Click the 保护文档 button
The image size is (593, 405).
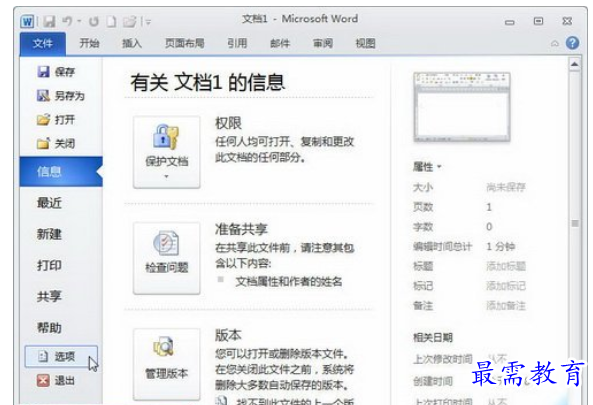coord(166,152)
